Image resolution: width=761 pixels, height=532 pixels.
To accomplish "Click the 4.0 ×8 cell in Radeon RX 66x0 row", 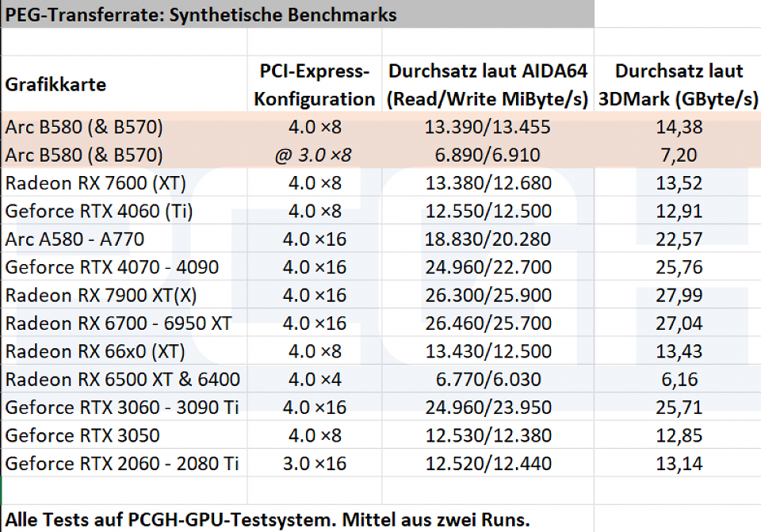I will 315,351.
